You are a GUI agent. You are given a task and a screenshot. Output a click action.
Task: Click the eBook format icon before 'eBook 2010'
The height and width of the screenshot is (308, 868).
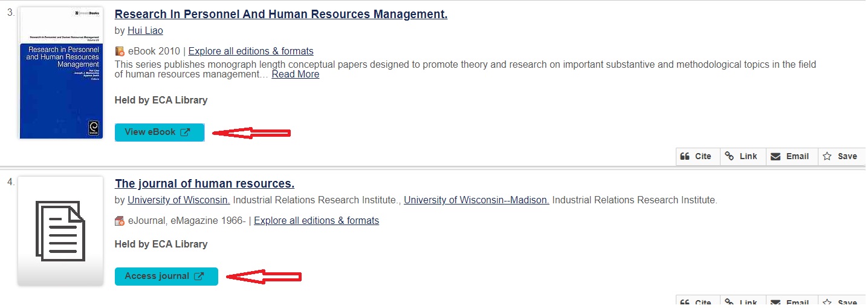120,51
